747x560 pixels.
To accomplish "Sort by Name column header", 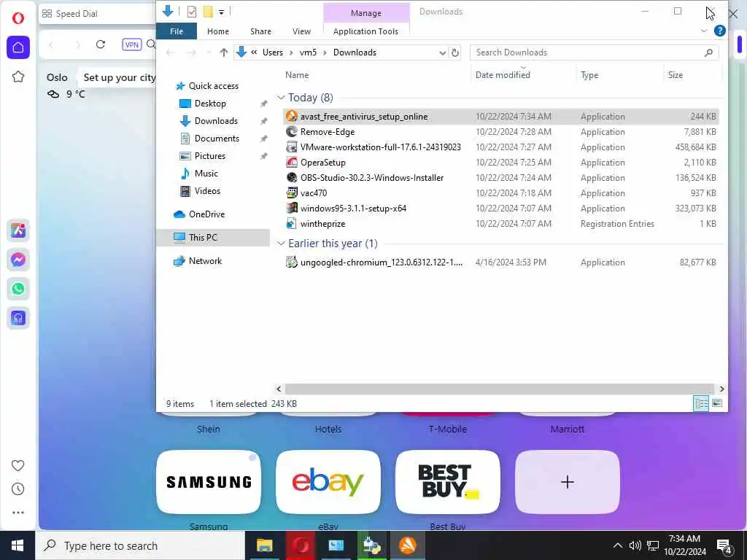I will [297, 75].
